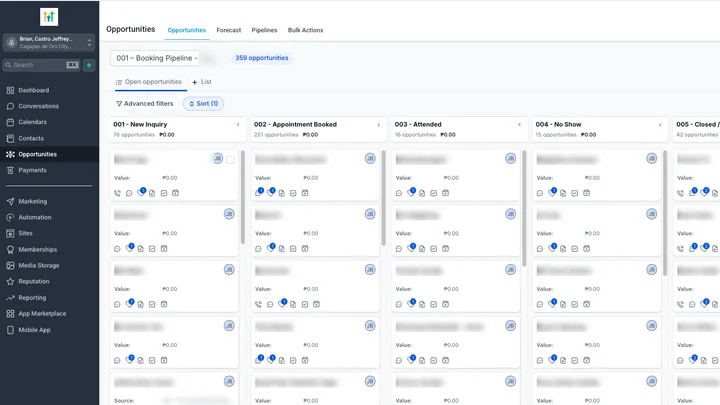This screenshot has width=720, height=405.
Task: Open Dashboard from the sidebar
Action: 34,90
